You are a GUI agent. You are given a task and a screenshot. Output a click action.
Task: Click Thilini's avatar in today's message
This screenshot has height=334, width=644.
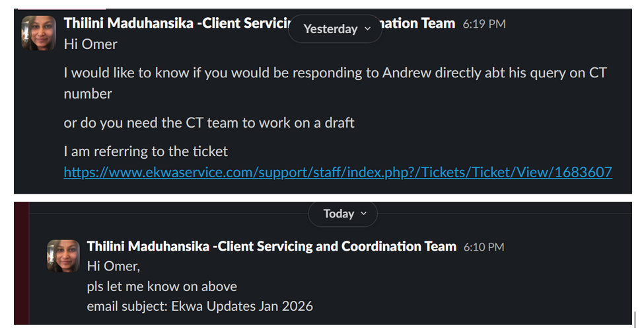coord(63,256)
